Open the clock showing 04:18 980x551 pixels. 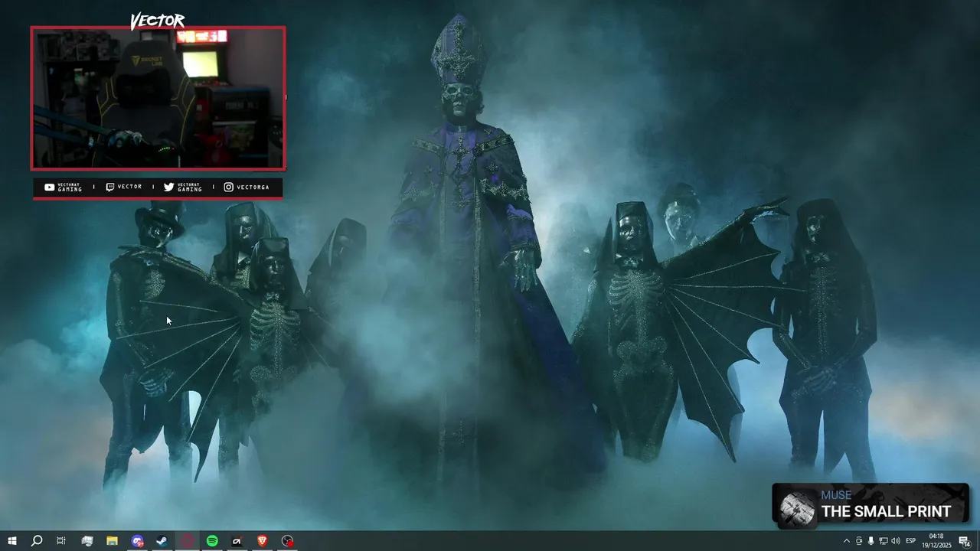[936, 541]
